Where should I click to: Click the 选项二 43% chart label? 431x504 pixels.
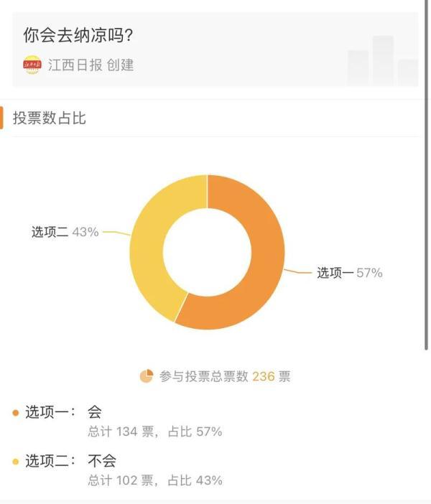click(65, 232)
